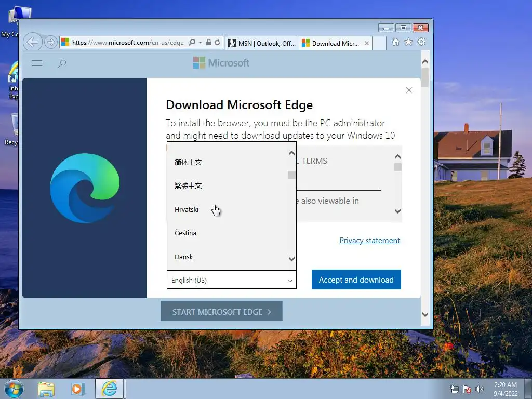Click the page vertical scrollbar thumb
Image resolution: width=532 pixels, height=399 pixels.
point(425,77)
